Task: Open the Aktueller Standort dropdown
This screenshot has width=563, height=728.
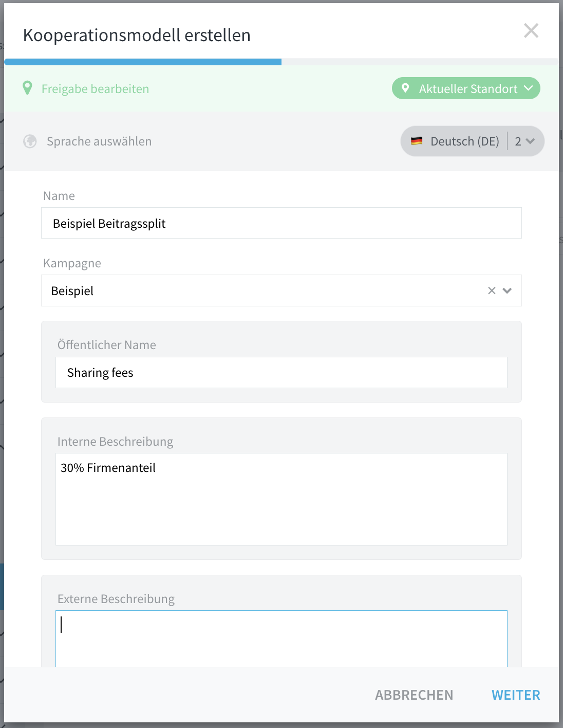Action: pos(466,88)
